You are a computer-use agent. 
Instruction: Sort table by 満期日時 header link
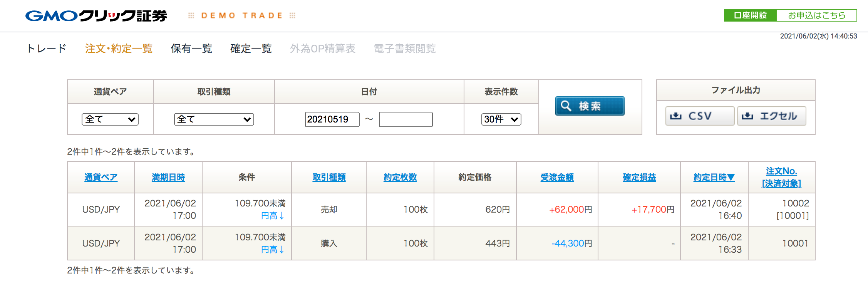(168, 177)
